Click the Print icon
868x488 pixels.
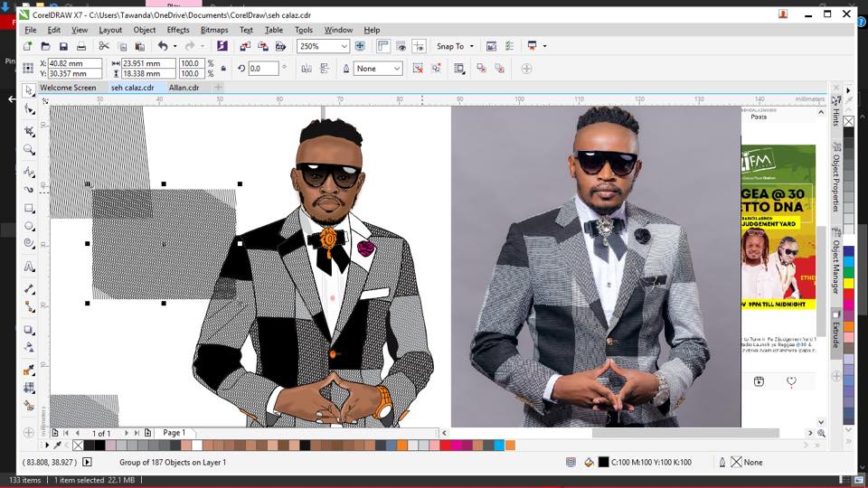click(80, 46)
